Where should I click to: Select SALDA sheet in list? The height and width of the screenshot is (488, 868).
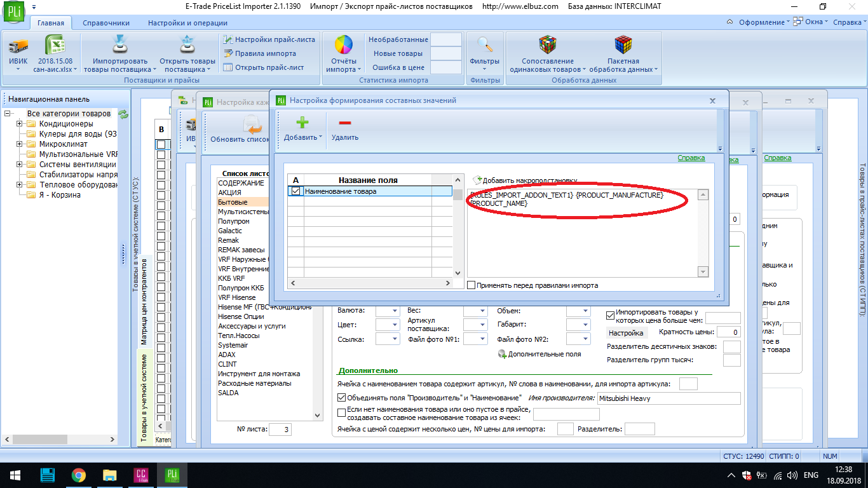(264, 393)
